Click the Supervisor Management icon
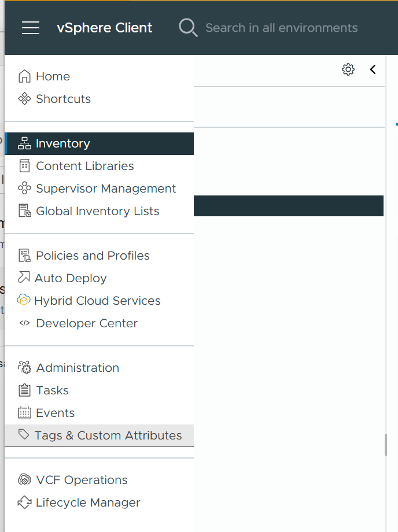Viewport: 398px width, 532px height. tap(24, 189)
